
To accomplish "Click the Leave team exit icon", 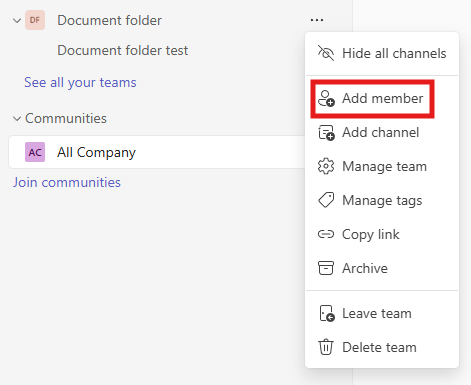I will [326, 314].
